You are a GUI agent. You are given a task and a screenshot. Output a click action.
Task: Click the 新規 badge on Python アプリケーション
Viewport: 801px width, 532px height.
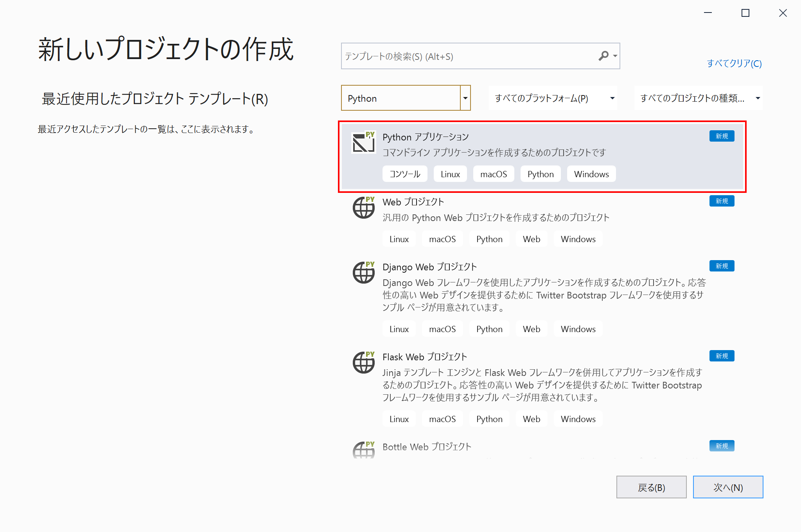(x=722, y=136)
